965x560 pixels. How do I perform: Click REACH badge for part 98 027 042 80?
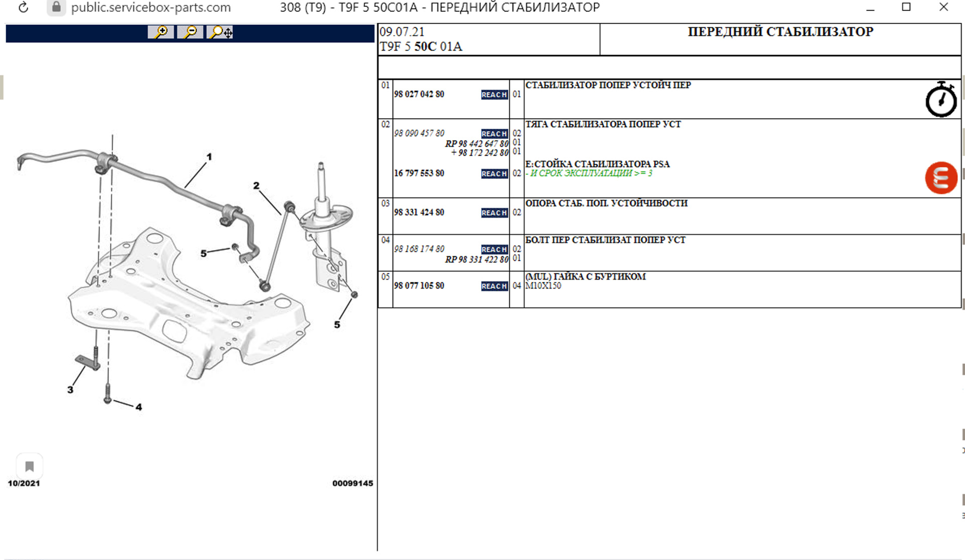click(x=494, y=95)
